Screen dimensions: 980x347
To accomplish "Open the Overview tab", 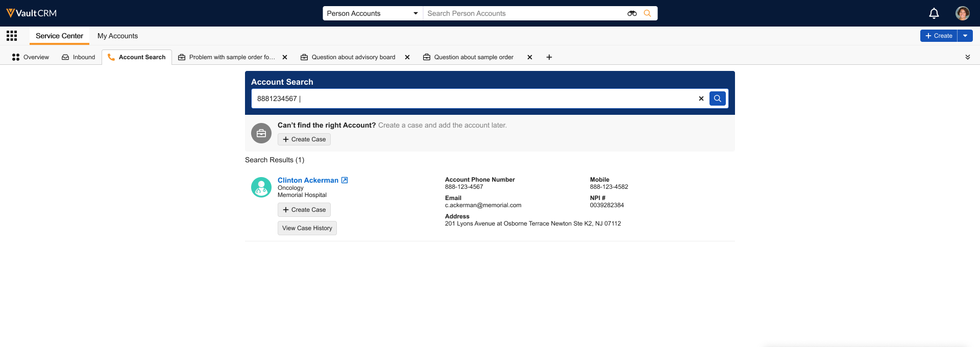I will pyautogui.click(x=31, y=57).
